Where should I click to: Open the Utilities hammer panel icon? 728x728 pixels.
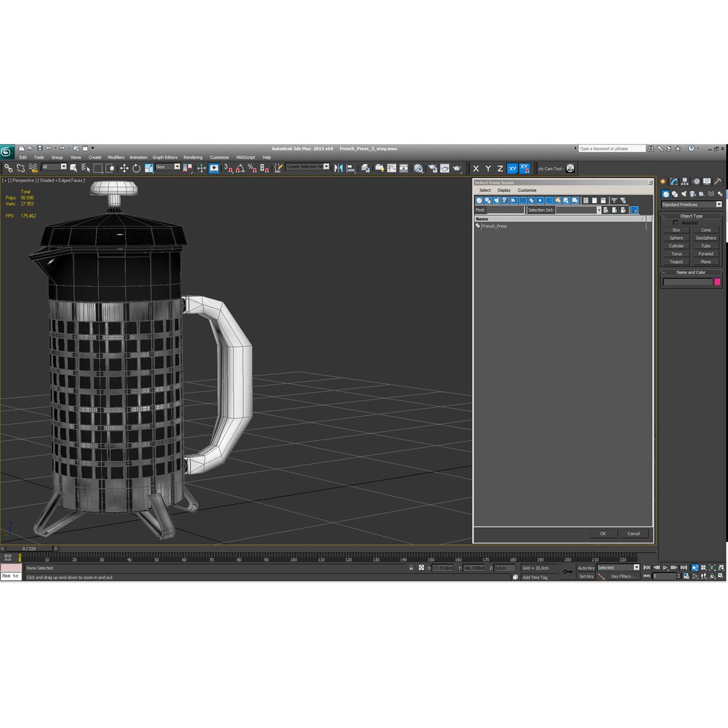point(718,181)
